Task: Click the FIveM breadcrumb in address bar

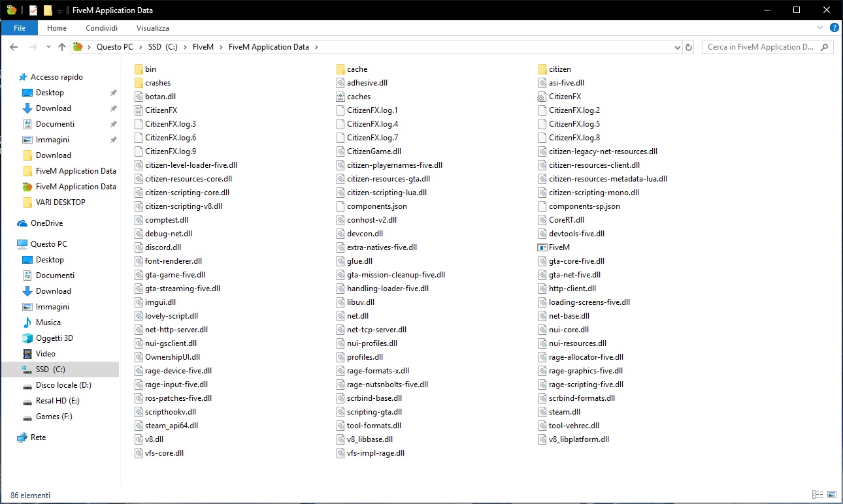Action: (x=203, y=47)
